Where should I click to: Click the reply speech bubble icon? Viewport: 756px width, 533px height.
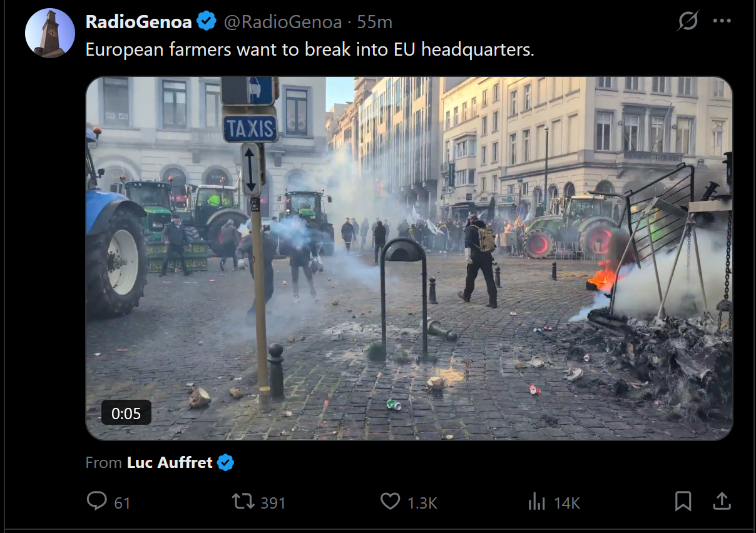[x=97, y=501]
